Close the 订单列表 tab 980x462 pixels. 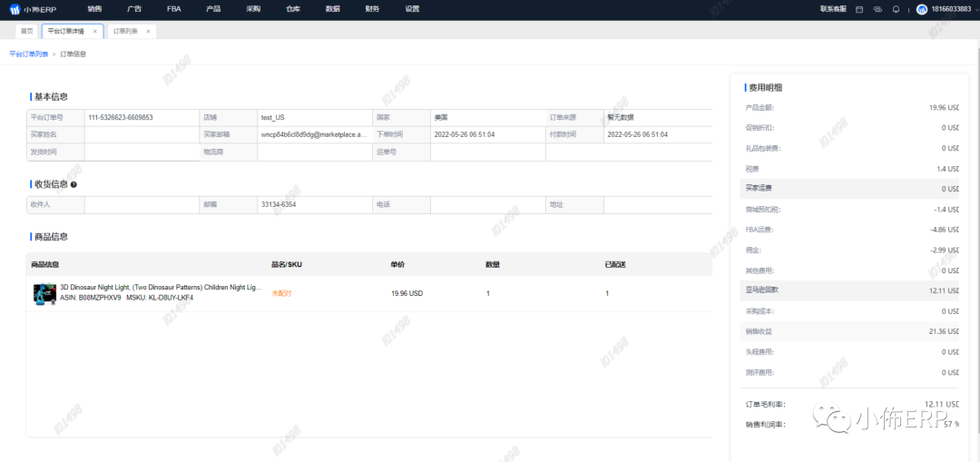[149, 31]
